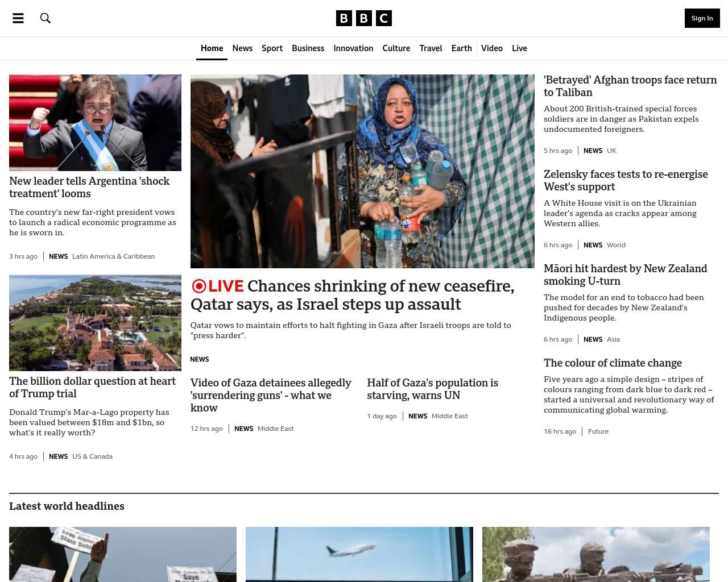Image resolution: width=728 pixels, height=582 pixels.
Task: Open the airplane photo in world headlines
Action: [x=359, y=554]
